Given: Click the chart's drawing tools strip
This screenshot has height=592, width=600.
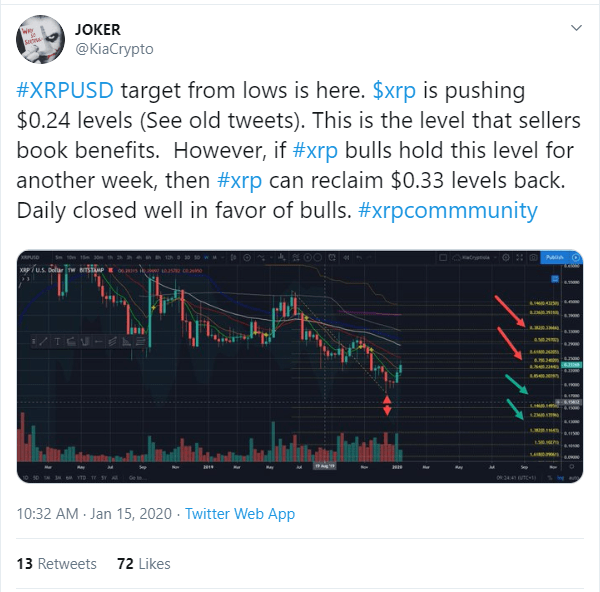Looking at the screenshot, I should pos(85,341).
